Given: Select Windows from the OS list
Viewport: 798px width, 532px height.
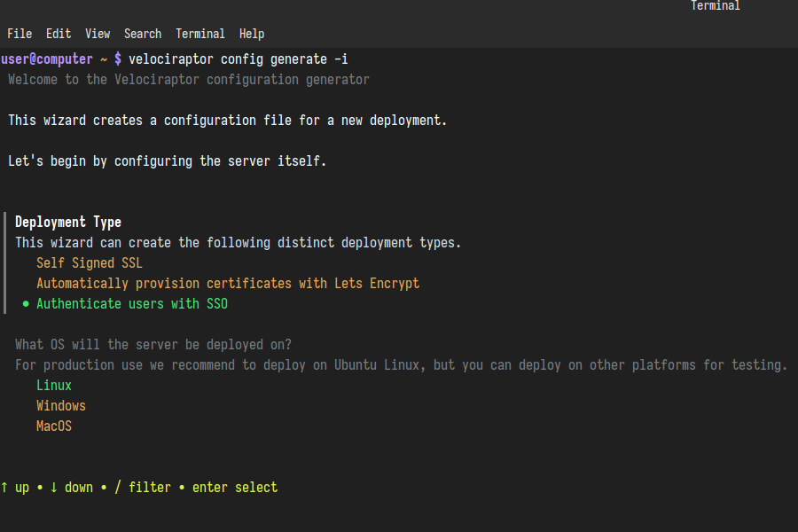Looking at the screenshot, I should [x=60, y=405].
